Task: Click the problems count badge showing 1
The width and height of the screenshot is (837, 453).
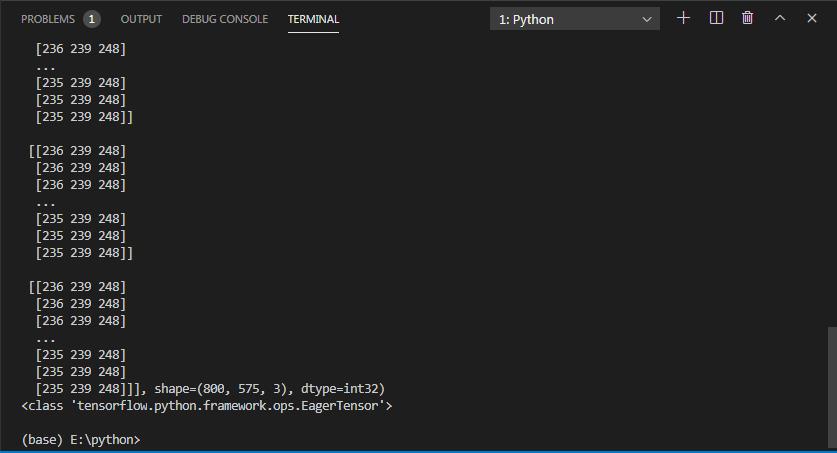Action: click(x=92, y=19)
